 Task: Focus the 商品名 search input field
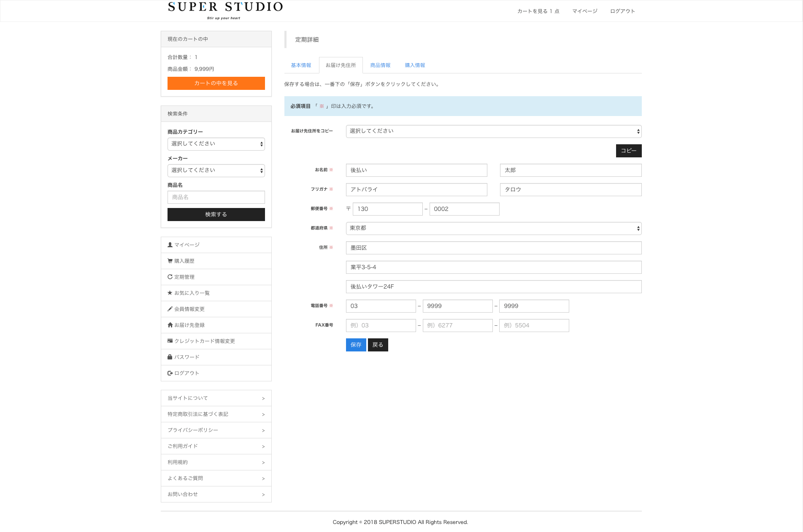click(216, 197)
